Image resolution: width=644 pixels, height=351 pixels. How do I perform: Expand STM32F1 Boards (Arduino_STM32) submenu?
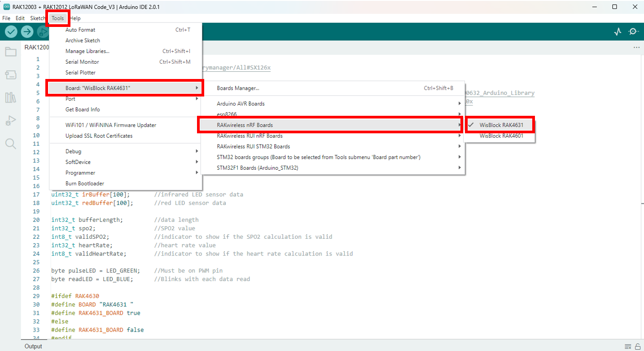point(333,168)
